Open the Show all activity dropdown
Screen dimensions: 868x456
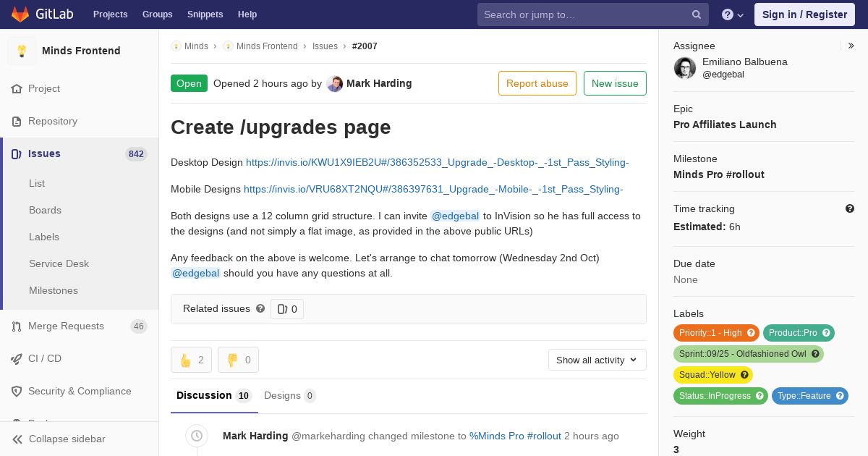tap(597, 360)
